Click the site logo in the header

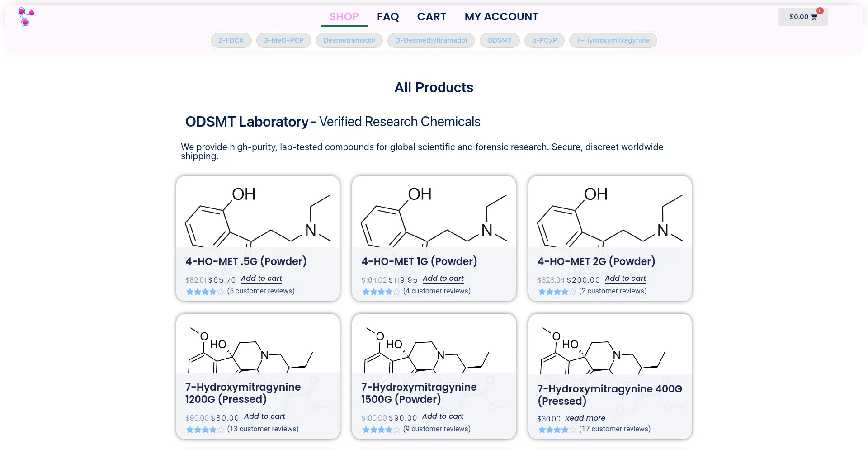pos(26,17)
